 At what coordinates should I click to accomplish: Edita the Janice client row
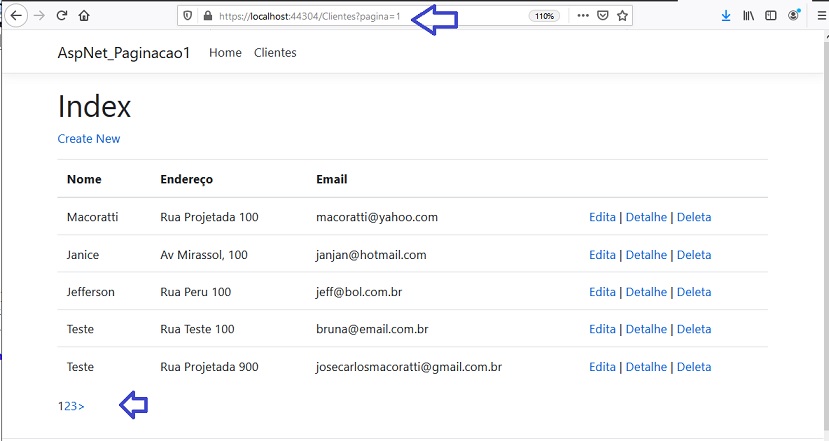point(602,255)
